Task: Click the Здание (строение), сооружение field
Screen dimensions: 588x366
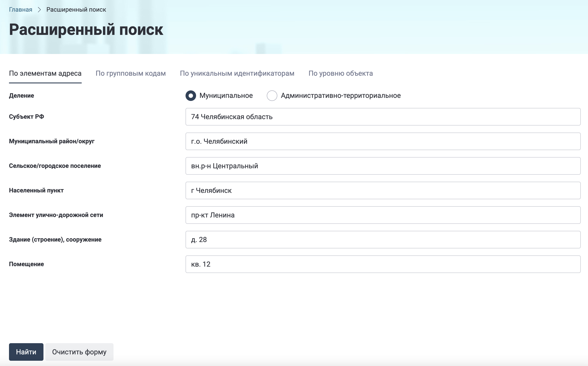Action: click(x=383, y=240)
